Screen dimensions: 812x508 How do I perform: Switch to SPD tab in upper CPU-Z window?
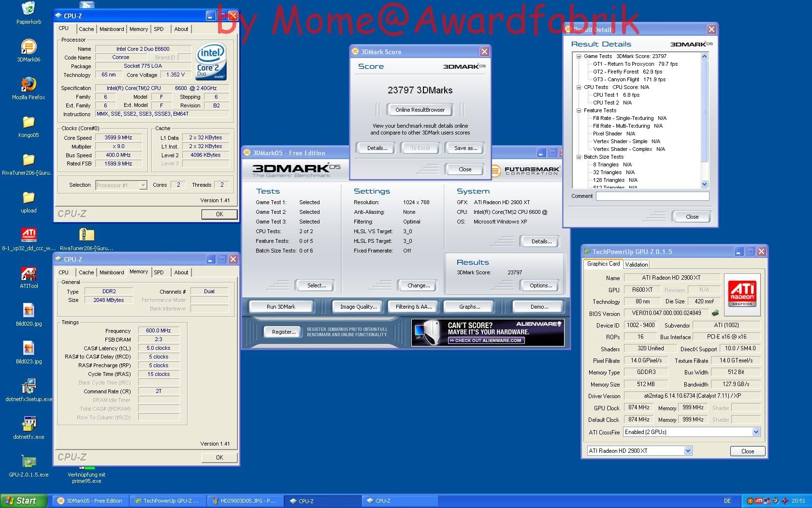click(159, 29)
